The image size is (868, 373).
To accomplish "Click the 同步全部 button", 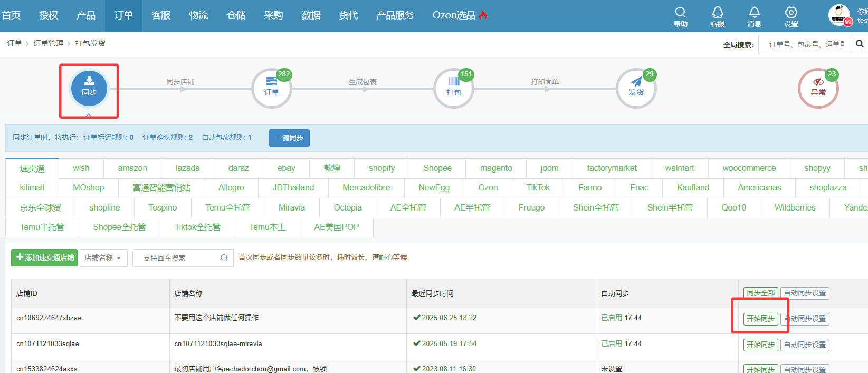I will coord(761,293).
